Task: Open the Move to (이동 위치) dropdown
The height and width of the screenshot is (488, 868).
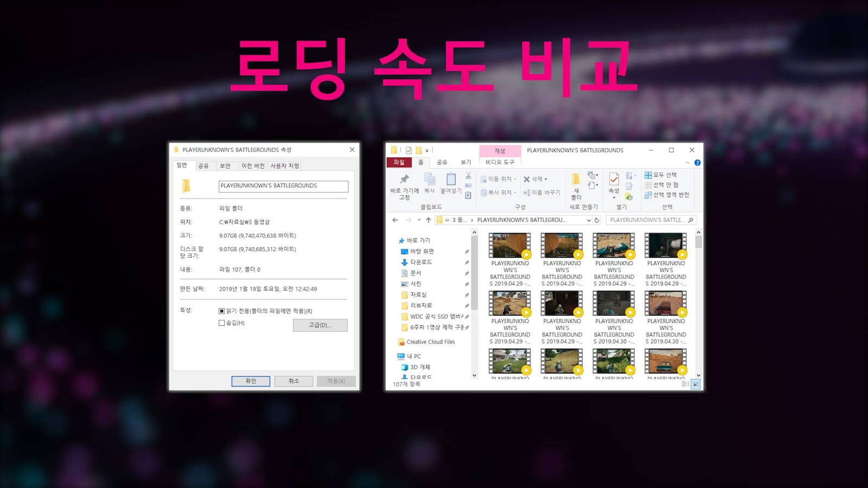Action: click(515, 179)
